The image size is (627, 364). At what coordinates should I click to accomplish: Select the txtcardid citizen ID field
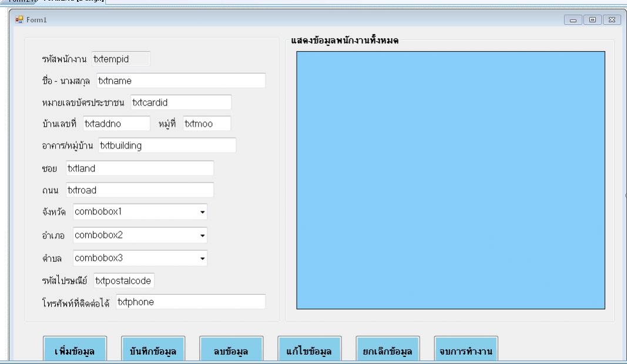(181, 102)
